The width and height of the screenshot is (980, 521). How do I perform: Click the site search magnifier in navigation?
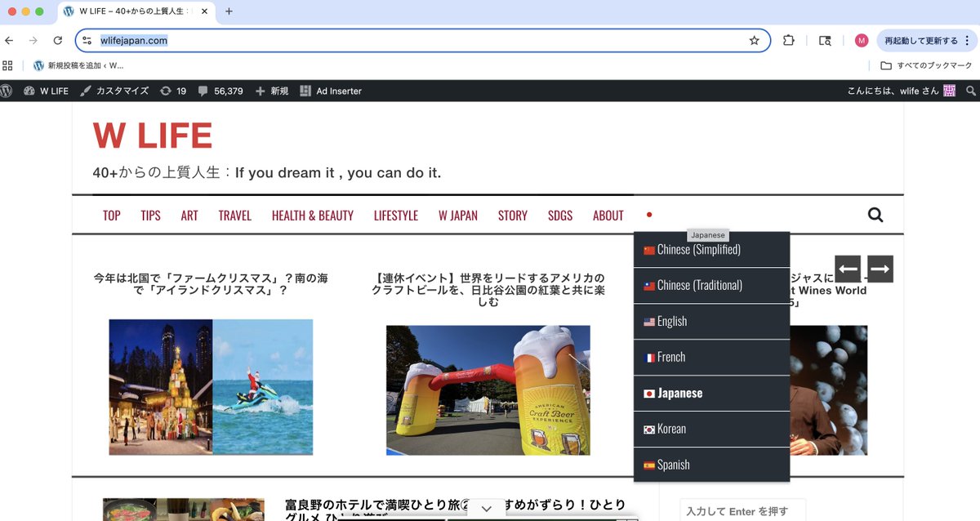(875, 215)
